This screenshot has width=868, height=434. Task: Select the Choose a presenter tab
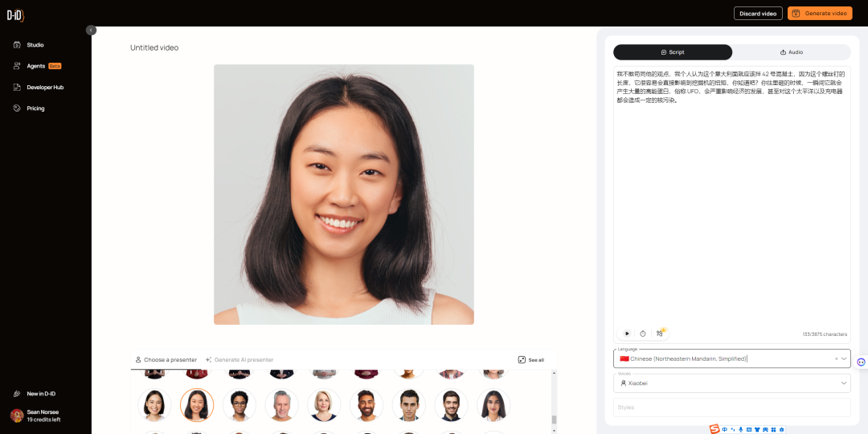click(166, 360)
